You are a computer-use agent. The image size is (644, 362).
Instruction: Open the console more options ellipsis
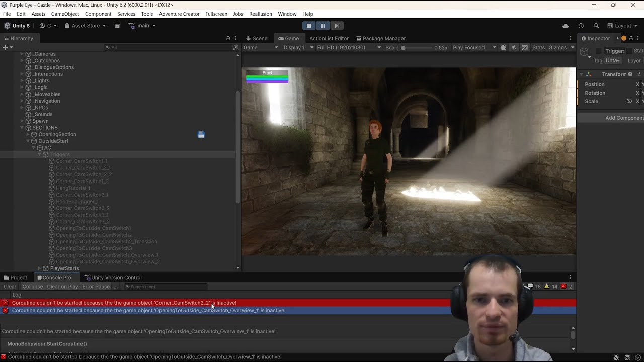click(116, 287)
